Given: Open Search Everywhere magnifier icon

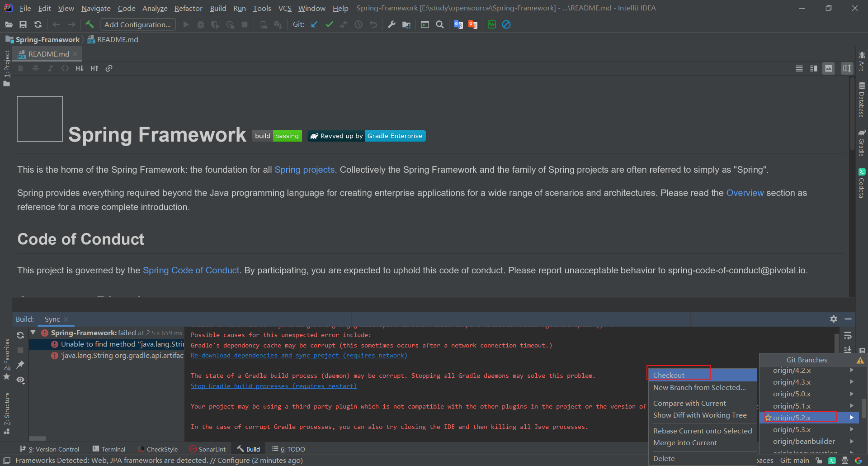Looking at the screenshot, I should click(x=439, y=24).
